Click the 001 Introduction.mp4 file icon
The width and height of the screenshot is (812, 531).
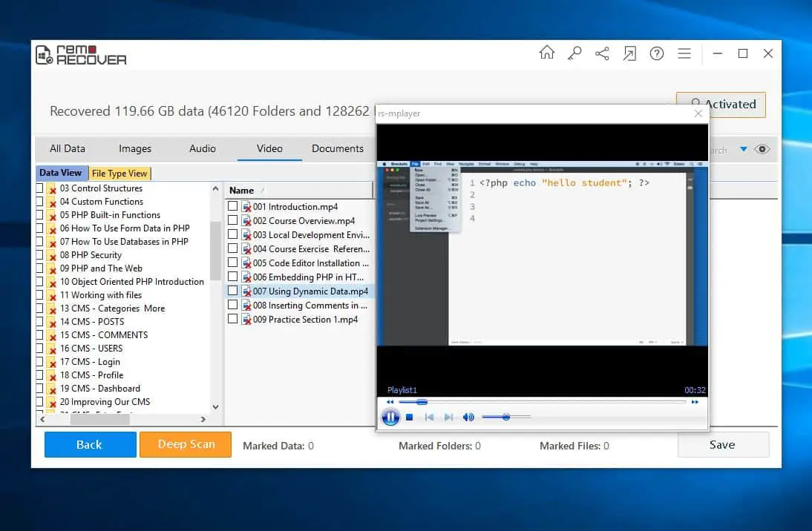pyautogui.click(x=246, y=206)
